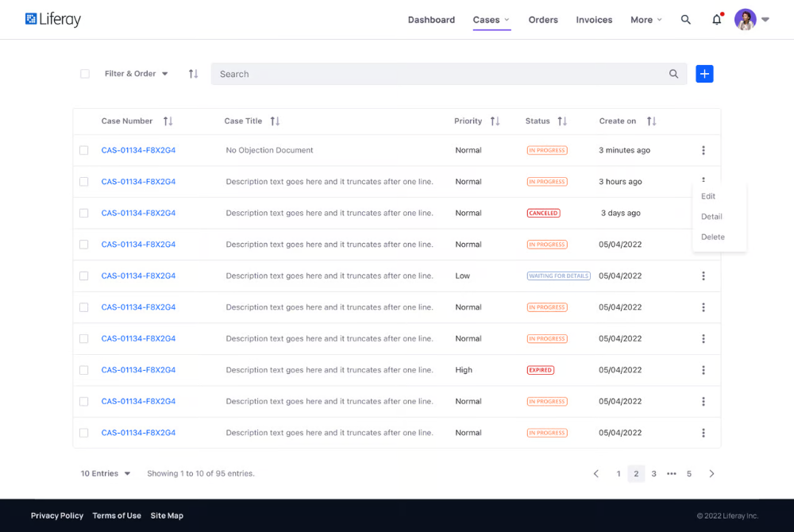The image size is (794, 532).
Task: Click the "No Objection Document" title
Action: (x=269, y=150)
